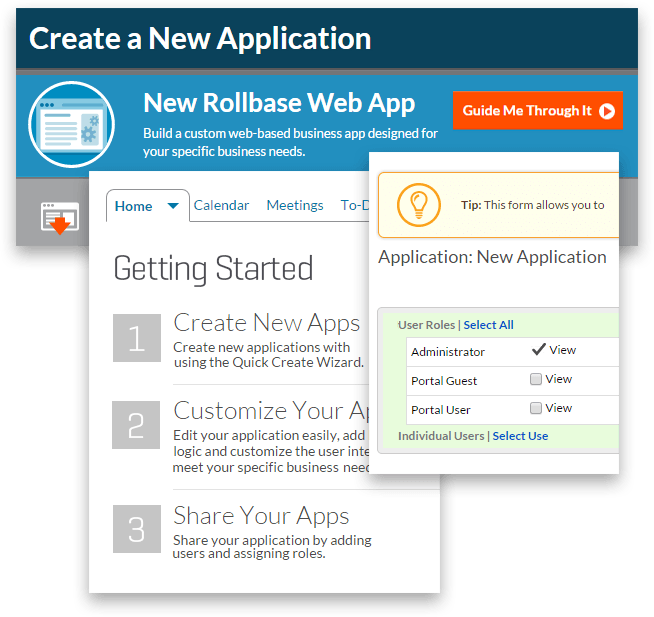
Task: Click the Application: New Application heading
Action: point(492,257)
